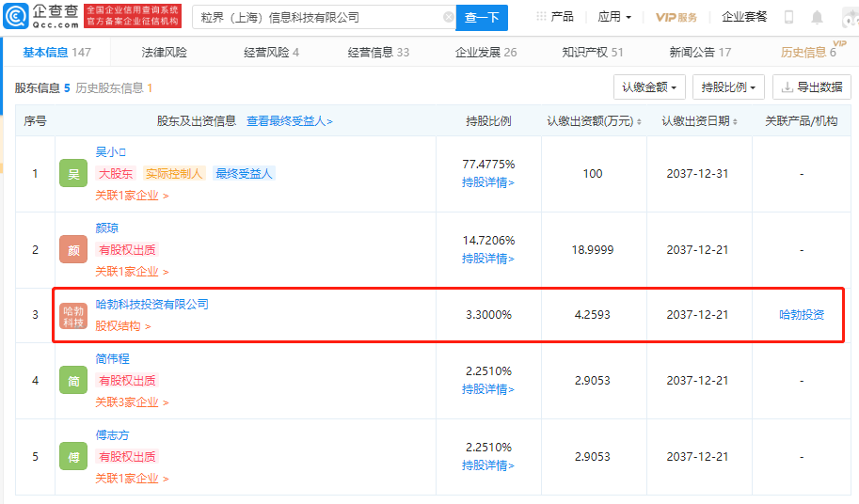Viewport: 859px width, 504px height.
Task: Open shareholder 吴小 name link
Action: click(111, 151)
